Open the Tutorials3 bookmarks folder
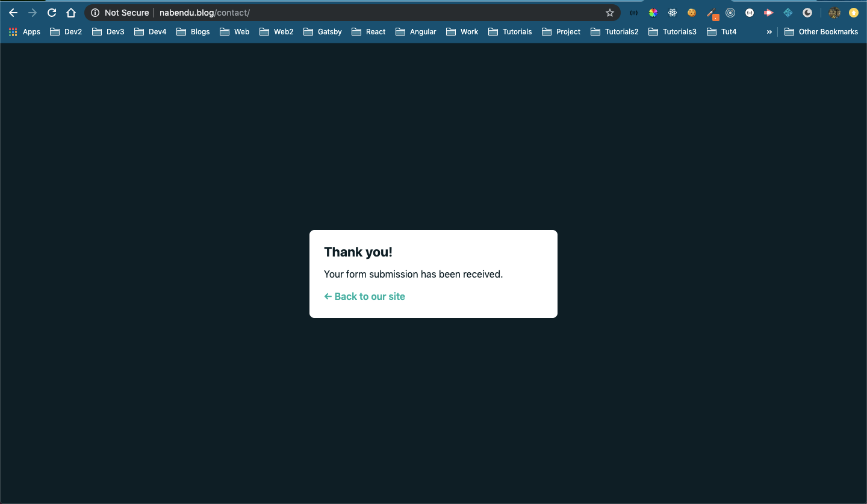This screenshot has width=867, height=504. click(x=673, y=32)
